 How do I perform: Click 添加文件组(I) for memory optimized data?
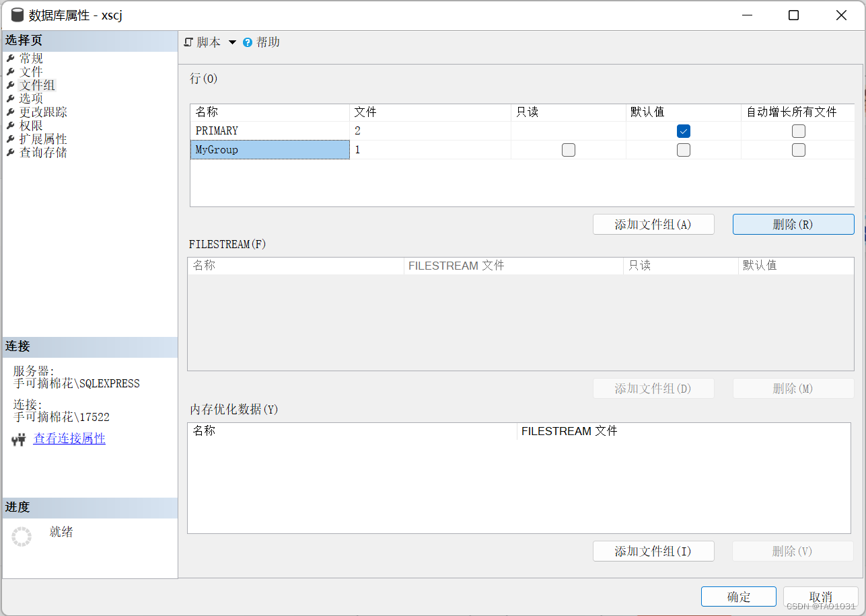click(x=653, y=551)
